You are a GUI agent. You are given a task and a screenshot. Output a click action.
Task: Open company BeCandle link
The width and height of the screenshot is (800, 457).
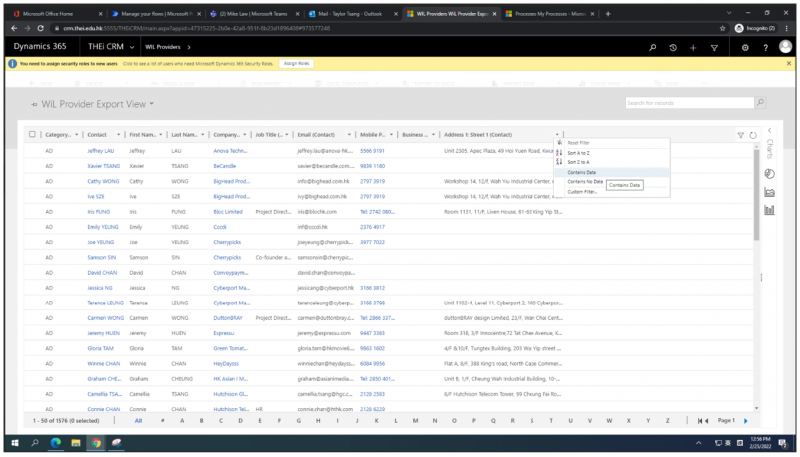pos(224,166)
